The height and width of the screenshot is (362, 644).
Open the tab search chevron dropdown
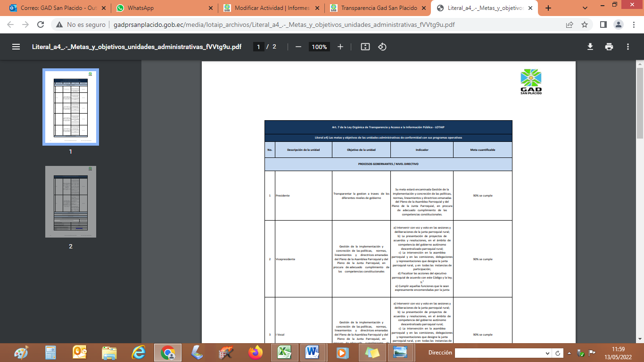[585, 8]
